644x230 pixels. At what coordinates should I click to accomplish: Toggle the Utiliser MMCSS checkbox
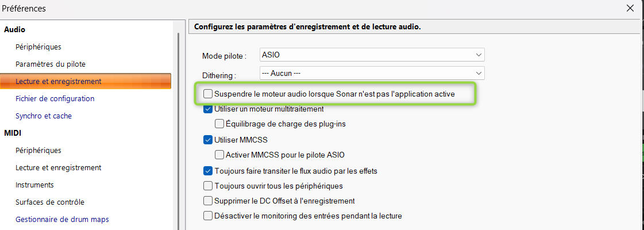[x=208, y=140]
